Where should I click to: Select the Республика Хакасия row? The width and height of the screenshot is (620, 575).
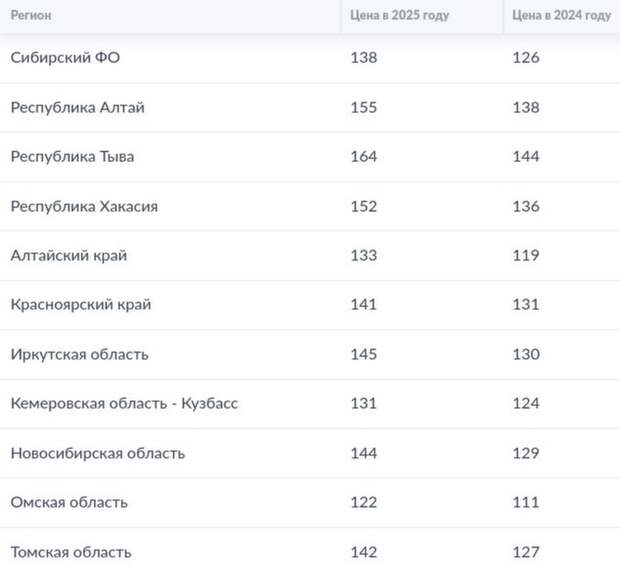[310, 206]
